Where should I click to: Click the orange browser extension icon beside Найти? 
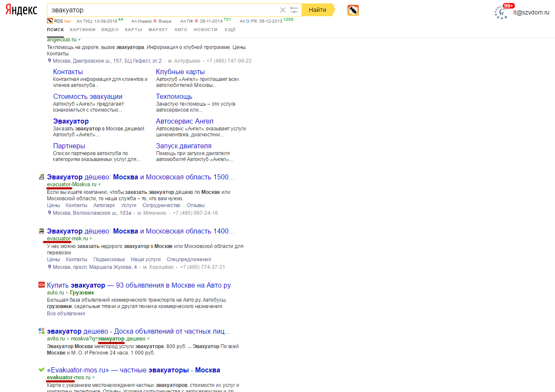coord(353,11)
